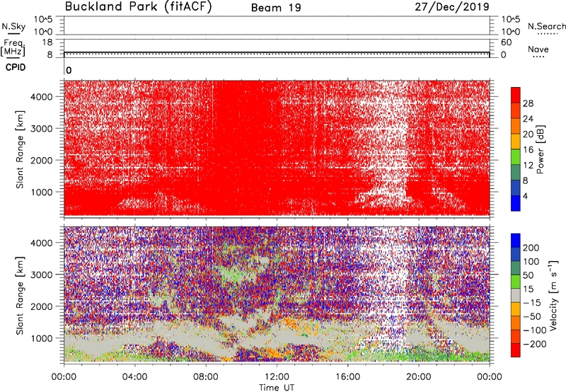
Task: Click the '16:00' time tick label
Action: 347,377
